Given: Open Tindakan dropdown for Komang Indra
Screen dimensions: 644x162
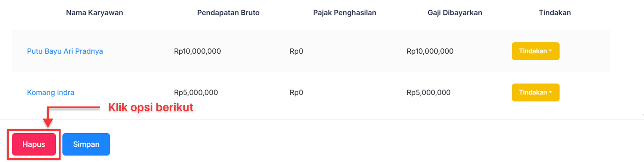Looking at the screenshot, I should [x=535, y=92].
